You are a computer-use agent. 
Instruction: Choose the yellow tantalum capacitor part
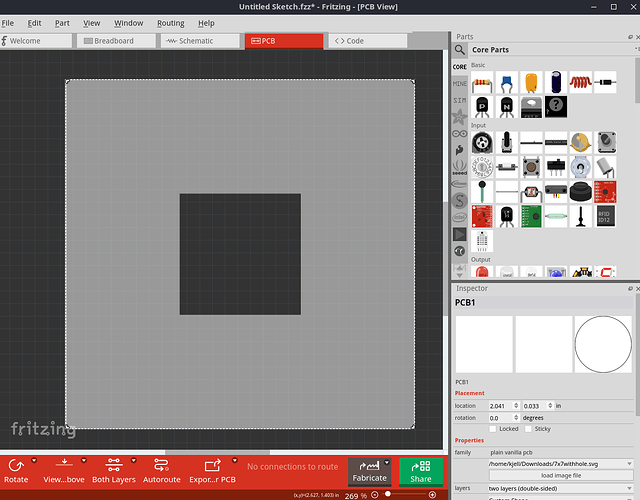[x=532, y=82]
